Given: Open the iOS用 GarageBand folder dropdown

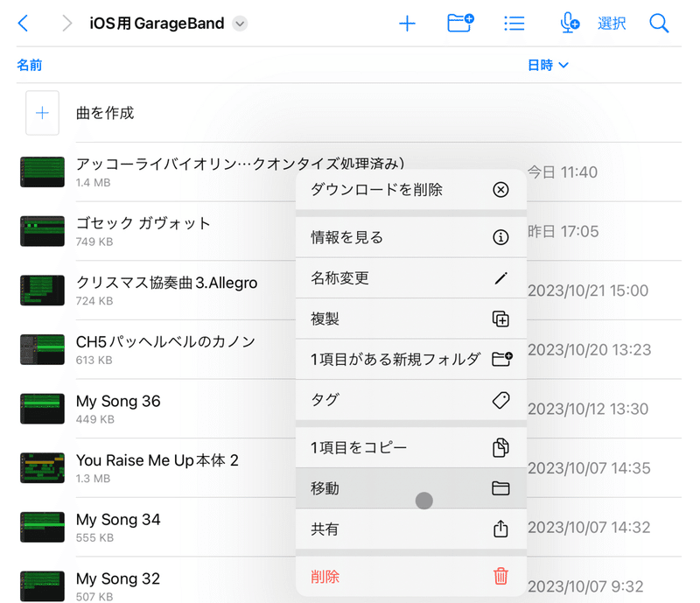Looking at the screenshot, I should [x=240, y=24].
